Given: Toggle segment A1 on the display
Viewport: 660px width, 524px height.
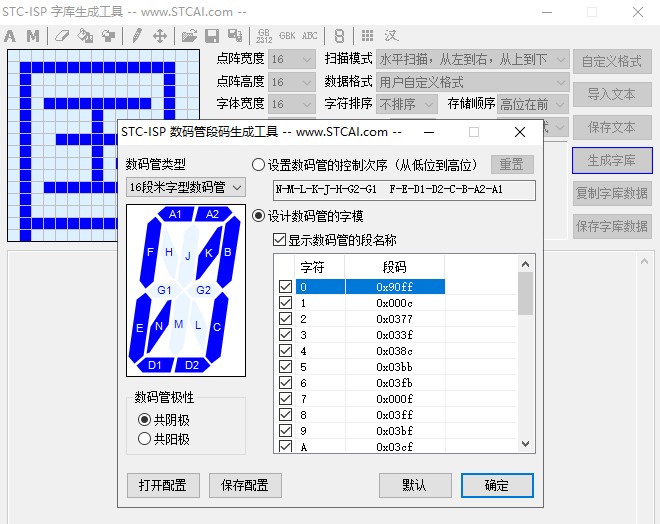Looking at the screenshot, I should pos(175,214).
